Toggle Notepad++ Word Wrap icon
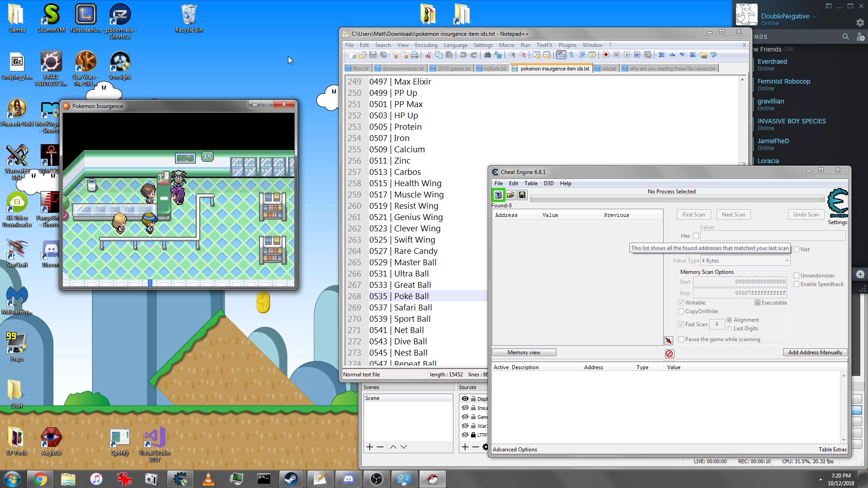The width and height of the screenshot is (868, 488). (x=561, y=55)
